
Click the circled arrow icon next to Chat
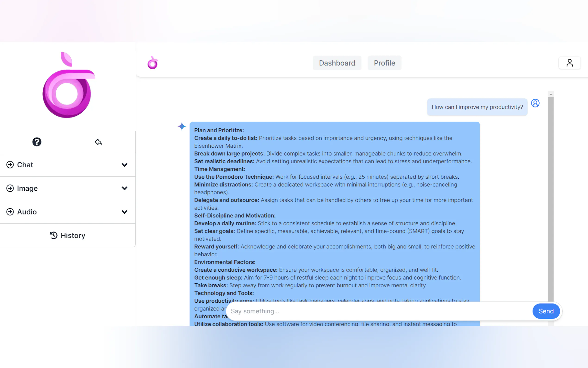10,165
